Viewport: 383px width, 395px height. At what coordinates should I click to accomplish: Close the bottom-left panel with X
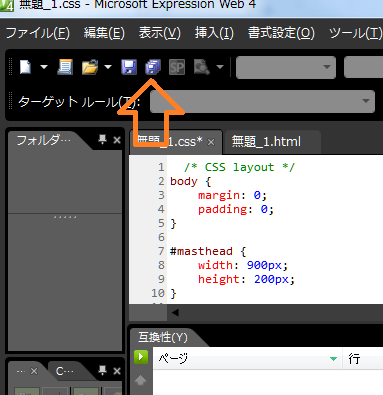click(117, 371)
